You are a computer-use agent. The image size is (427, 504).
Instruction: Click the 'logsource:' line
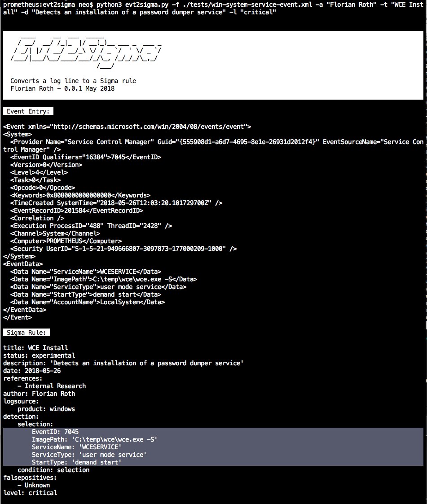21,402
